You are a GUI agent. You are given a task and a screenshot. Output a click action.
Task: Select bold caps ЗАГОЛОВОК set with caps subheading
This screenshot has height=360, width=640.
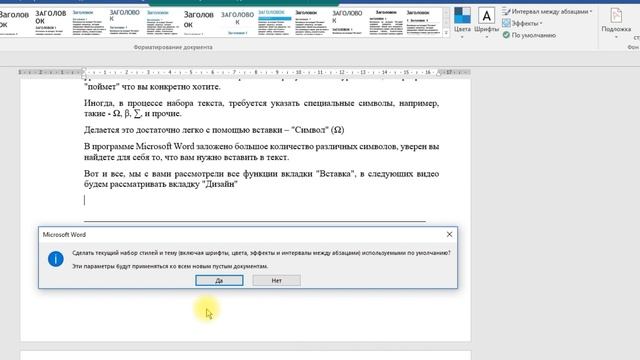[51, 22]
